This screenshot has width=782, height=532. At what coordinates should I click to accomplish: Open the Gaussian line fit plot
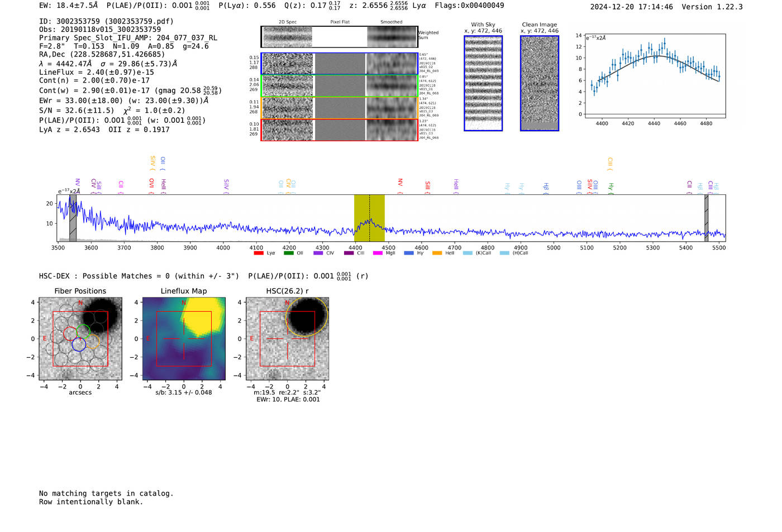pyautogui.click(x=655, y=76)
